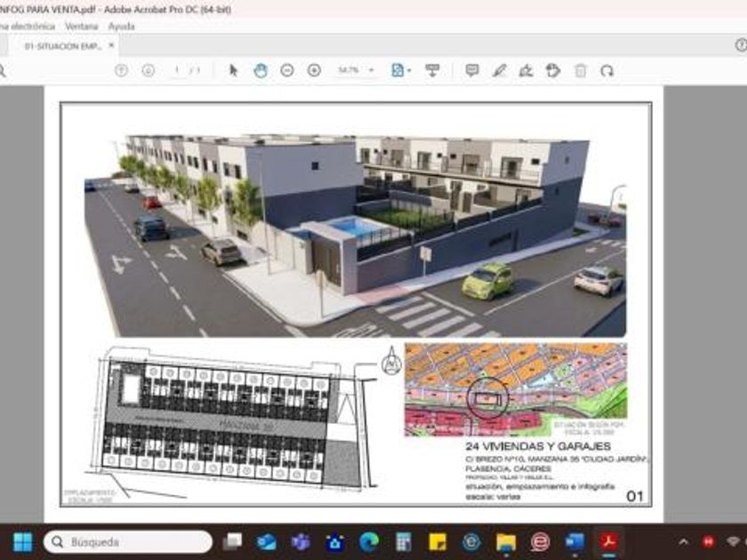The width and height of the screenshot is (747, 560).
Task: Go to previous page using up arrow
Action: [x=121, y=70]
